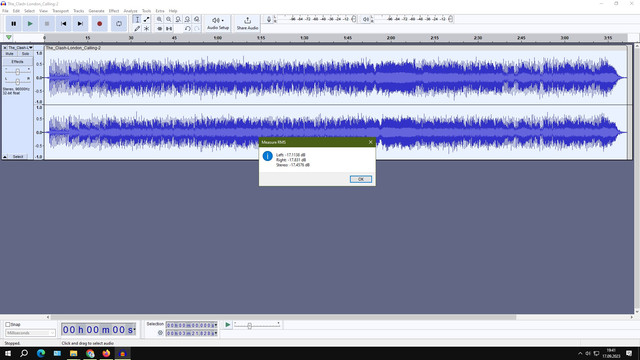Click the playback speed slider handle
This screenshot has width=640, height=360.
(x=249, y=326)
